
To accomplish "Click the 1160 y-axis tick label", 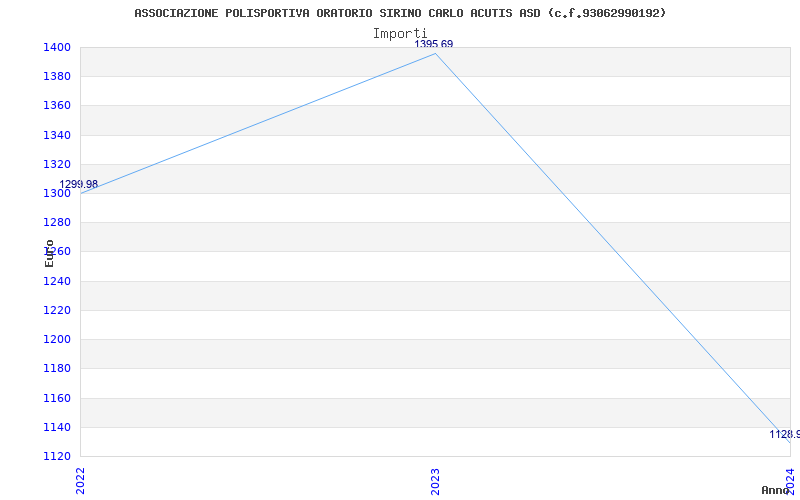I will tap(57, 398).
